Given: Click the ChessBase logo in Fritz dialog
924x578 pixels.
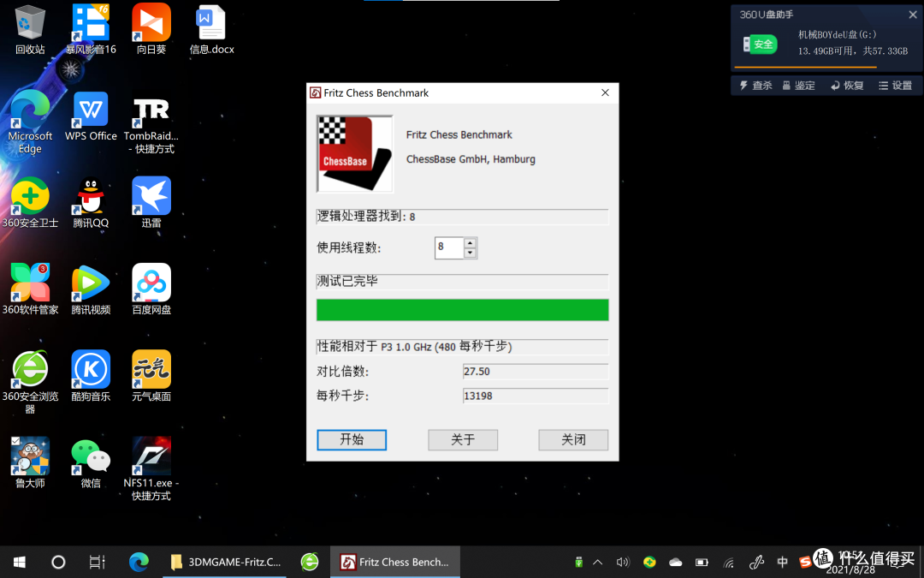Looking at the screenshot, I should pos(355,154).
